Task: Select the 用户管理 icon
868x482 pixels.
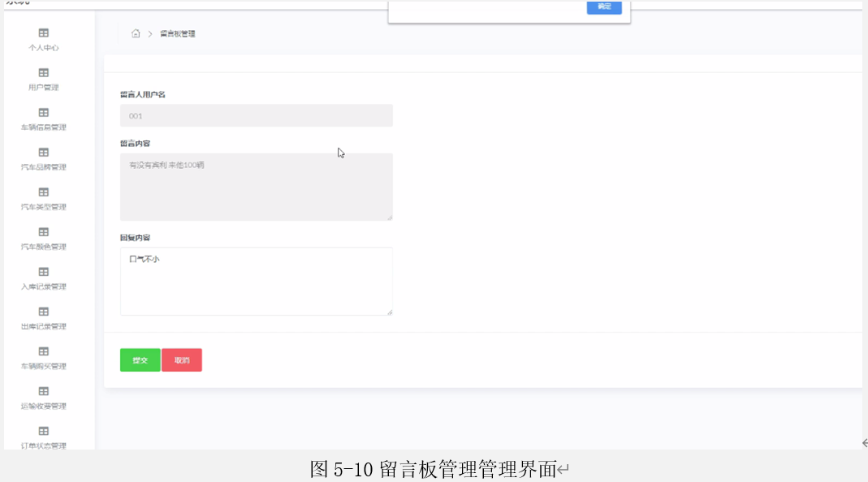Action: [42, 72]
